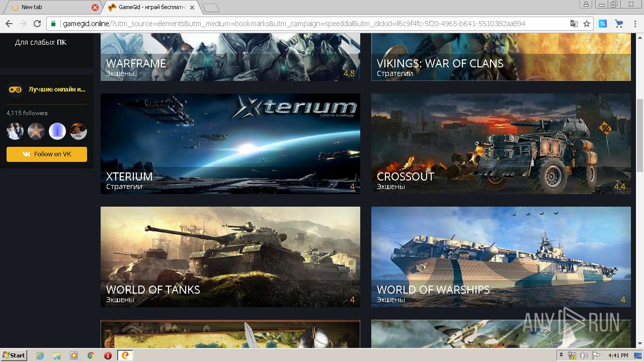Viewport: 644px width, 362px height.
Task: Click Стратегии genre under Xterium title
Action: click(124, 187)
